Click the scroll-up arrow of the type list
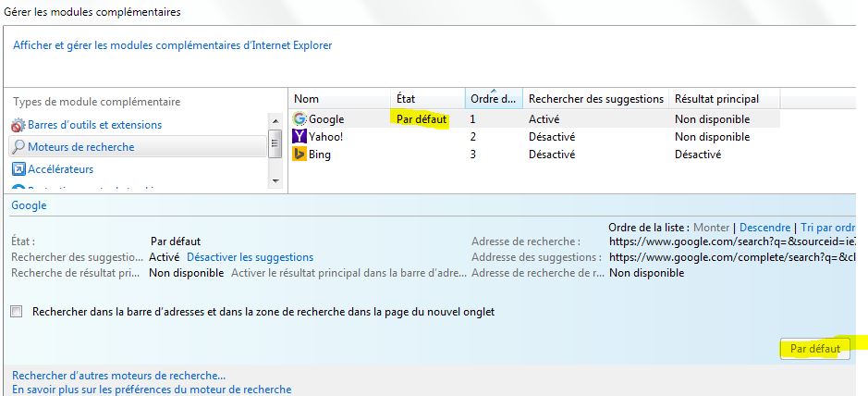 coord(275,120)
